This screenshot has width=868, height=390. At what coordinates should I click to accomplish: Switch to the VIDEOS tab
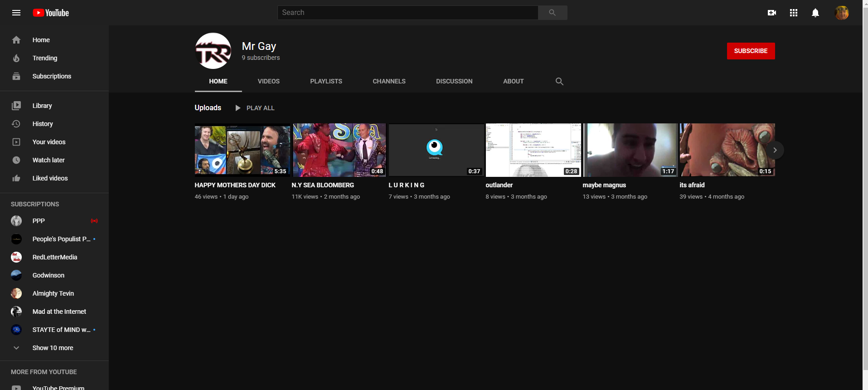click(269, 81)
